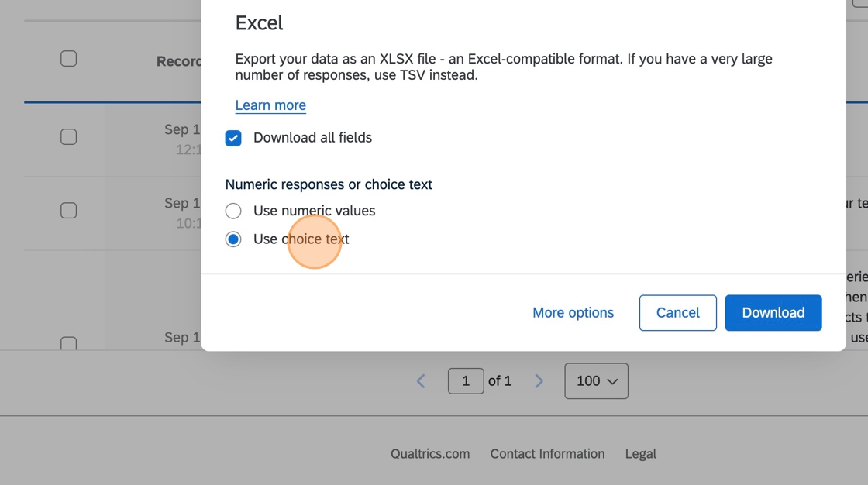Check the second response row checkbox
This screenshot has height=485, width=868.
(x=69, y=211)
